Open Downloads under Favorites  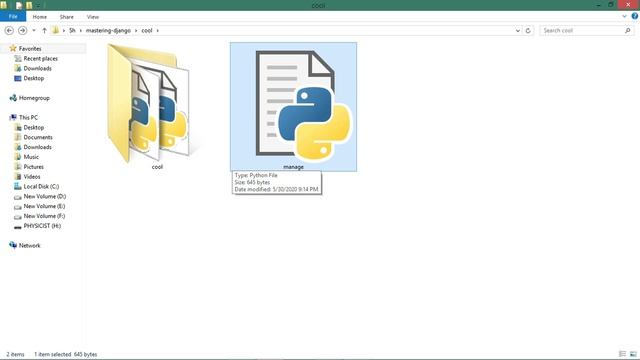click(38, 69)
